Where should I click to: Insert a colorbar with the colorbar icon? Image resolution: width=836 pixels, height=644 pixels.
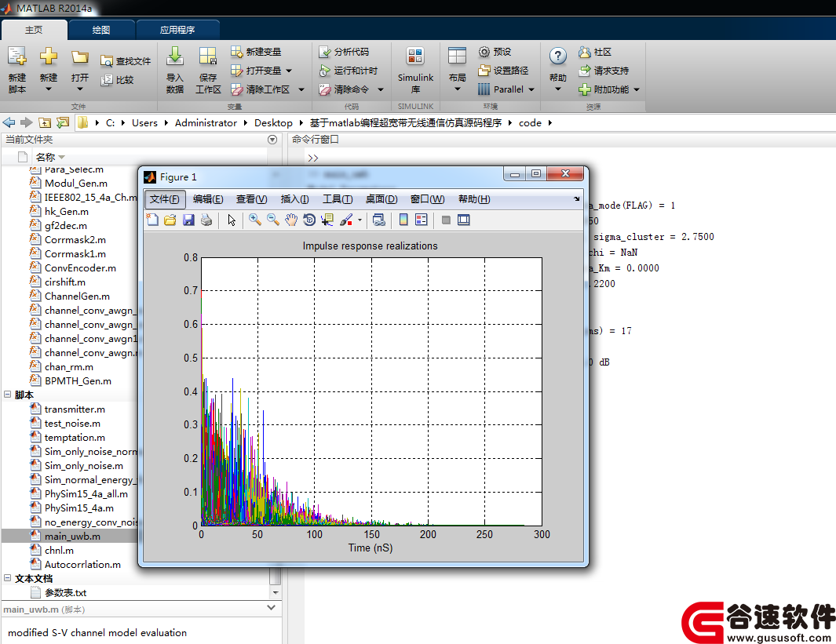click(x=403, y=220)
